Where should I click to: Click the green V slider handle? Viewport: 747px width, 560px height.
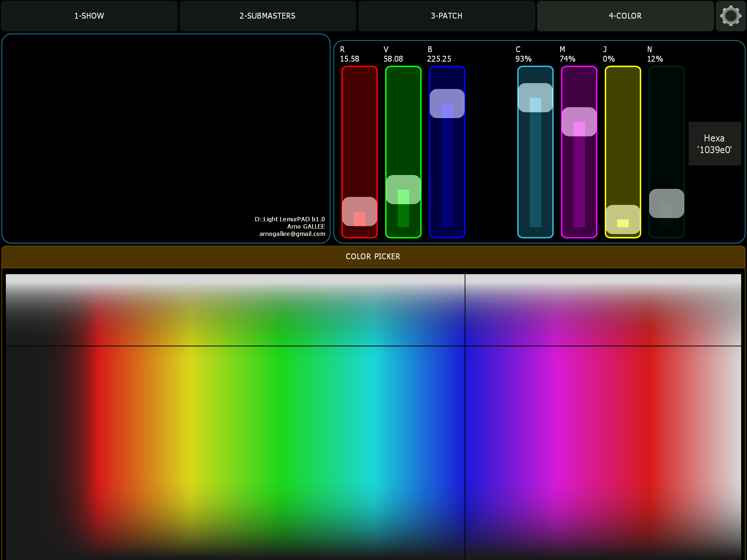tap(403, 190)
